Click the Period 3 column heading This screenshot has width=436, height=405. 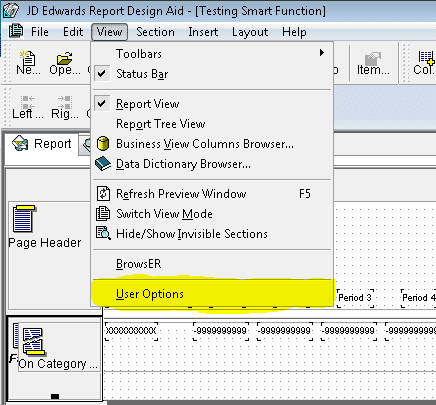pyautogui.click(x=355, y=297)
